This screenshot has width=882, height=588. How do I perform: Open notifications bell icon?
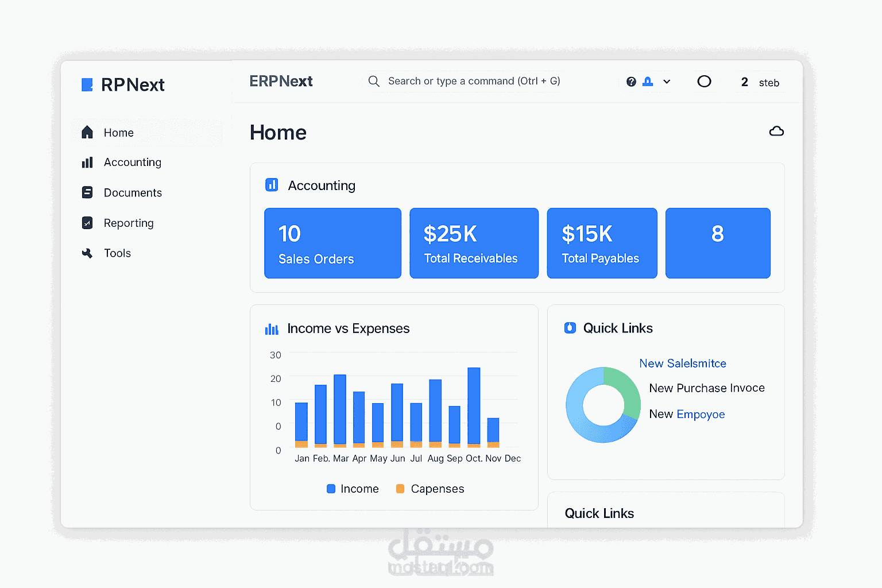click(648, 82)
